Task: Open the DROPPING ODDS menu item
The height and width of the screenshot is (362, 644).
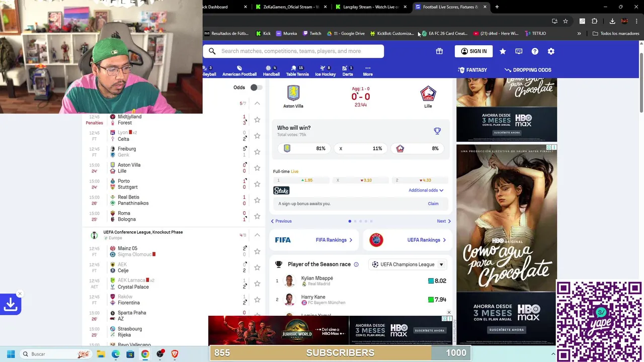Action: pyautogui.click(x=528, y=70)
